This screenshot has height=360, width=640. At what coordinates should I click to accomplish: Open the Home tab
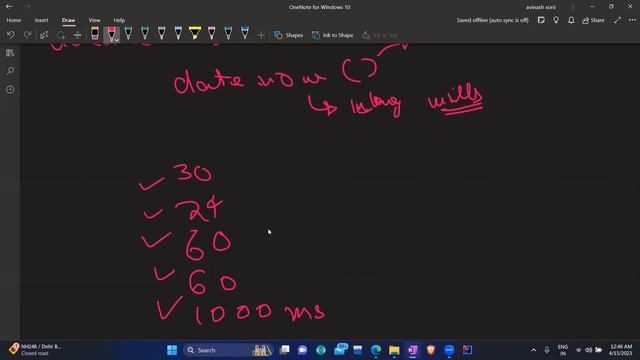click(x=13, y=20)
